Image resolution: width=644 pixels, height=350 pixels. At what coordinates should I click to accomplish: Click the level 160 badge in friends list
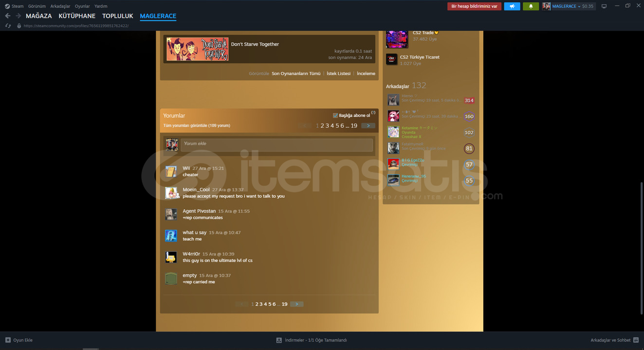[469, 117]
